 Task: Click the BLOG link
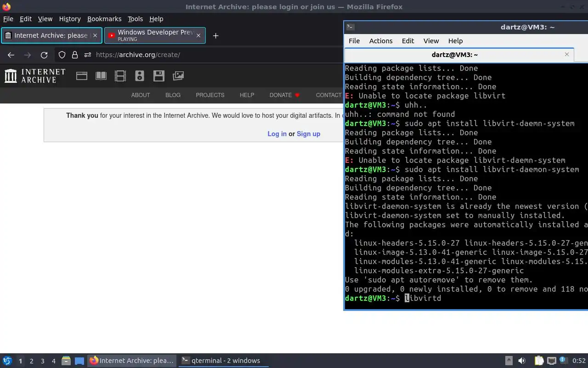click(x=173, y=95)
